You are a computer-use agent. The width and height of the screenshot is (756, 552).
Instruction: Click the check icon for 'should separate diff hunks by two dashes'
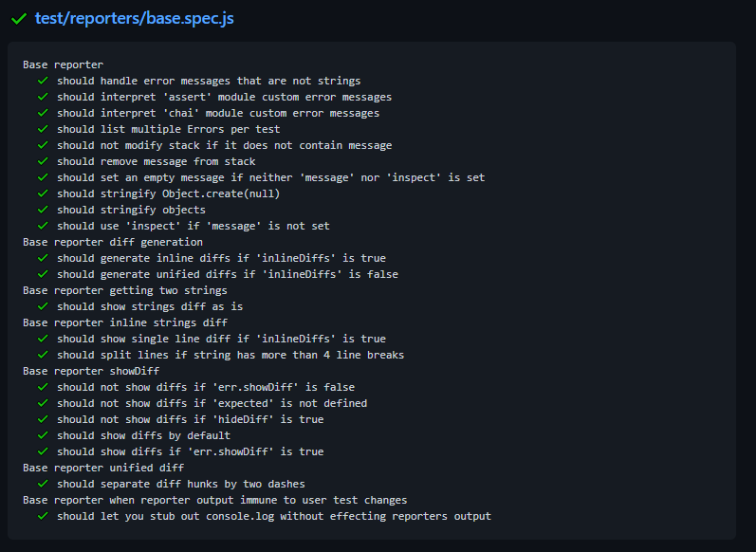[x=43, y=484]
